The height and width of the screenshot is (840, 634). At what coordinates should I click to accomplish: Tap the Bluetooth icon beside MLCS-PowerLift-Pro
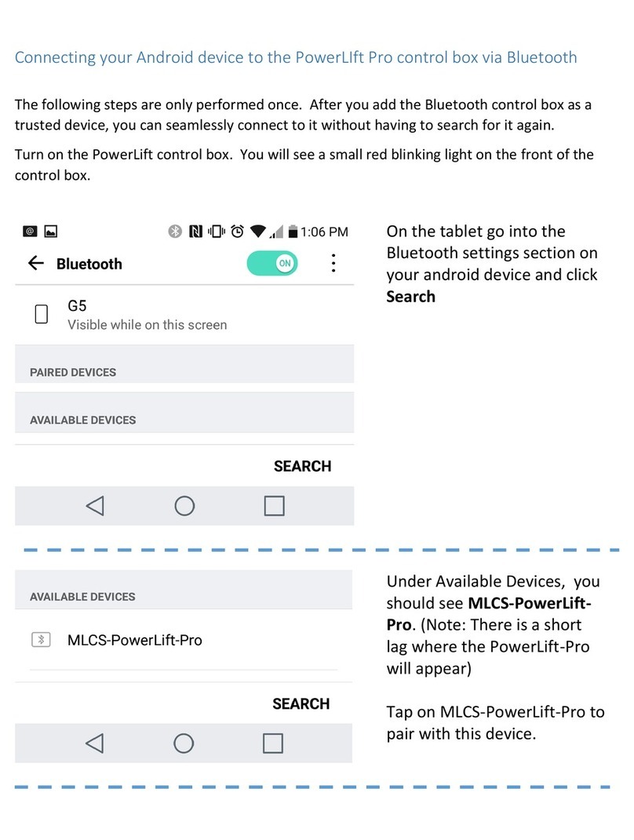42,640
